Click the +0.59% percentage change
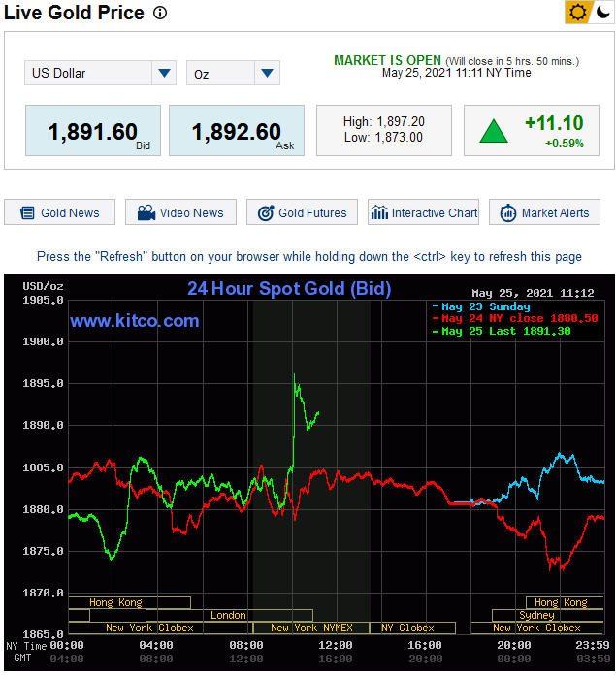The width and height of the screenshot is (616, 676). [x=565, y=144]
